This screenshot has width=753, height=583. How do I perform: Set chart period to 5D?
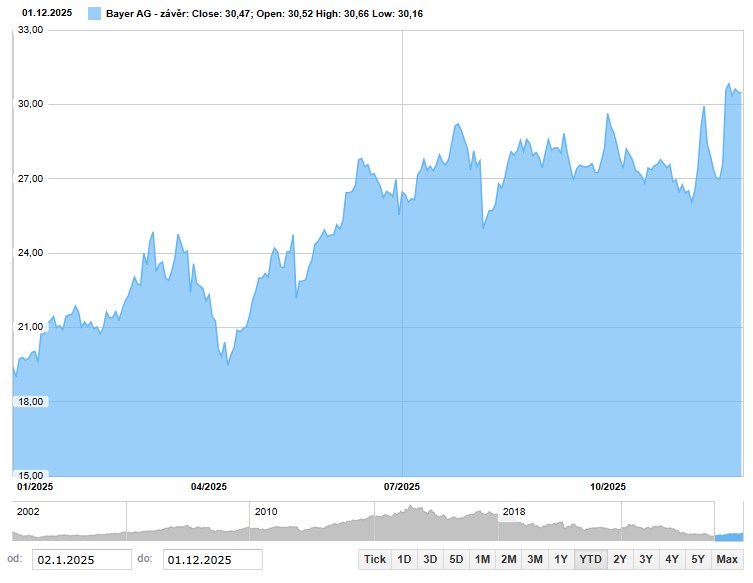tap(456, 559)
